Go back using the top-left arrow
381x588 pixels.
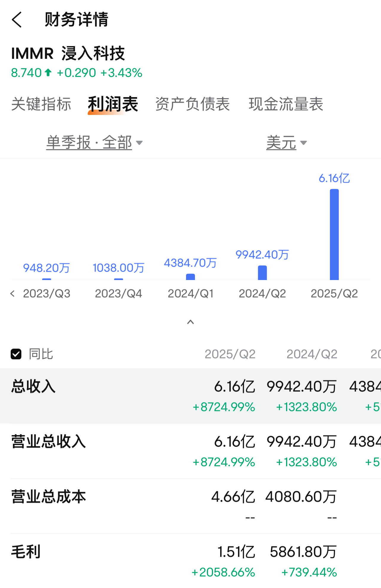(x=17, y=20)
